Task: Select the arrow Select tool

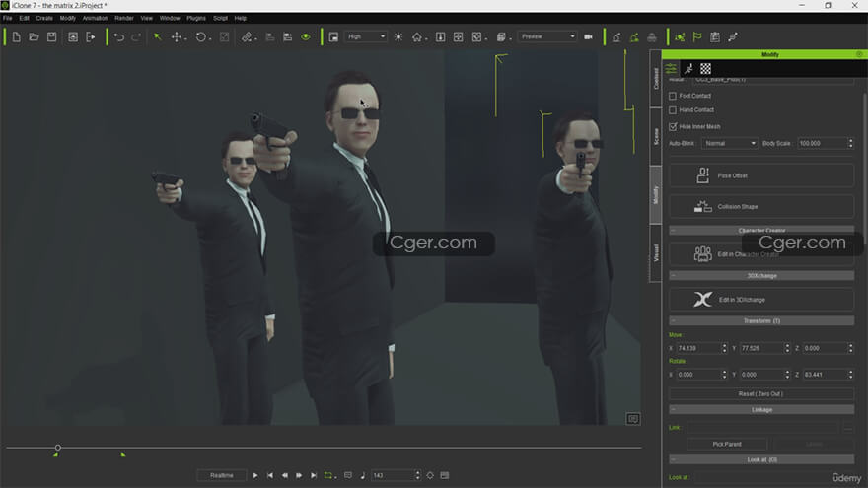Action: [x=157, y=37]
